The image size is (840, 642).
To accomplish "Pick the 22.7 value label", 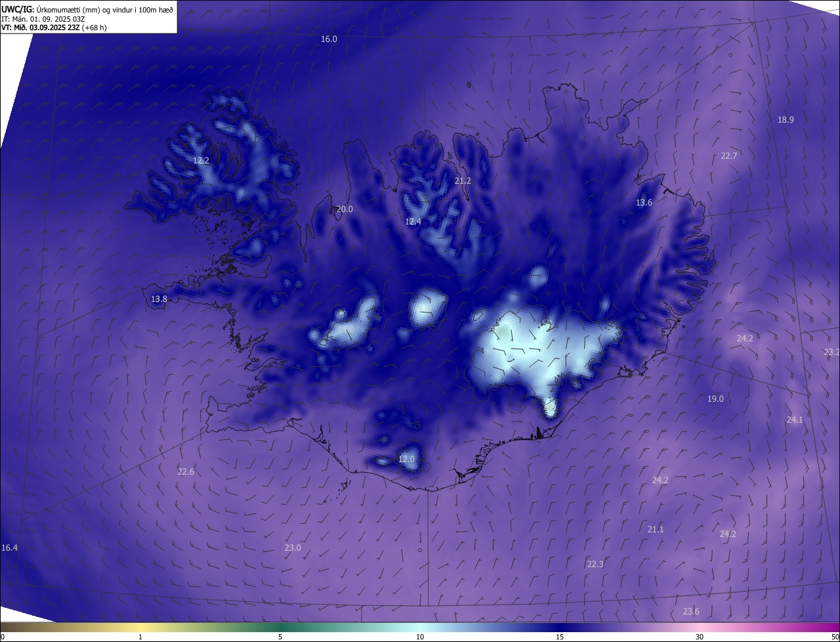I will [728, 156].
